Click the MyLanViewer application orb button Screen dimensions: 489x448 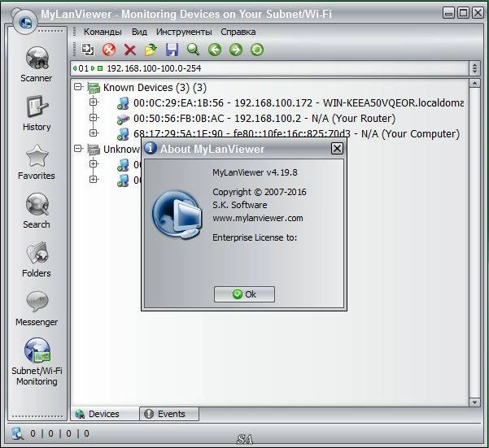pos(25,22)
